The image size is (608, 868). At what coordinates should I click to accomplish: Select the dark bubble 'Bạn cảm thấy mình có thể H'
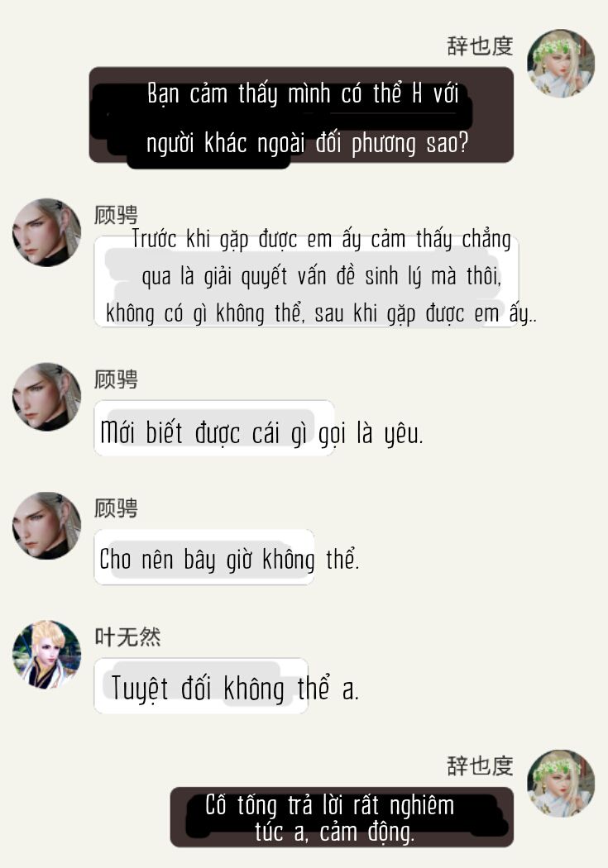pos(301,115)
